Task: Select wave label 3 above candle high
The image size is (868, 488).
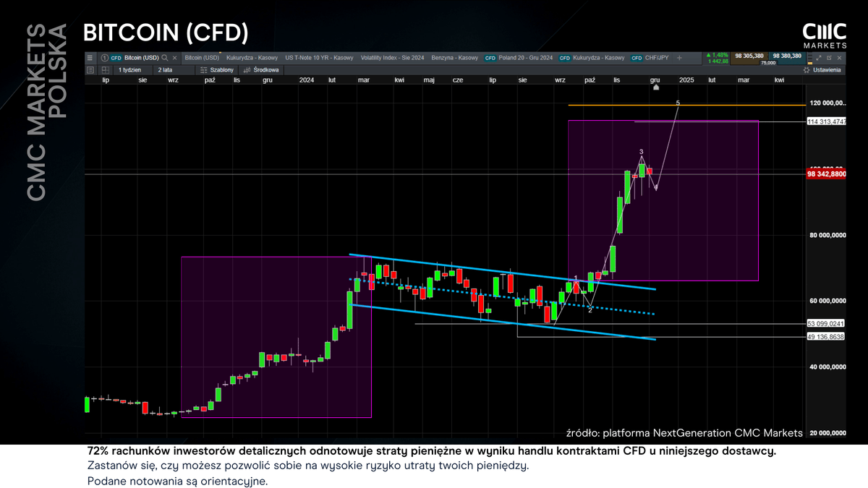Action: coord(642,152)
